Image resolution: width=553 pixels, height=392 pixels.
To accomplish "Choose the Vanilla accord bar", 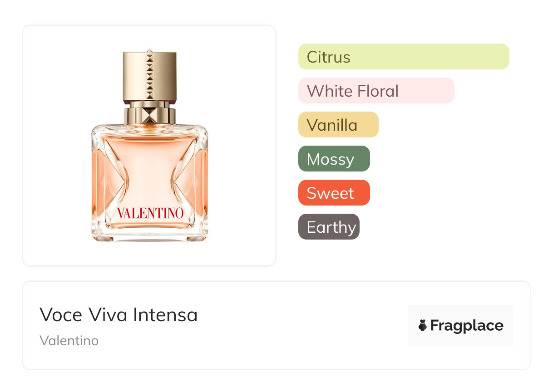I will point(338,125).
